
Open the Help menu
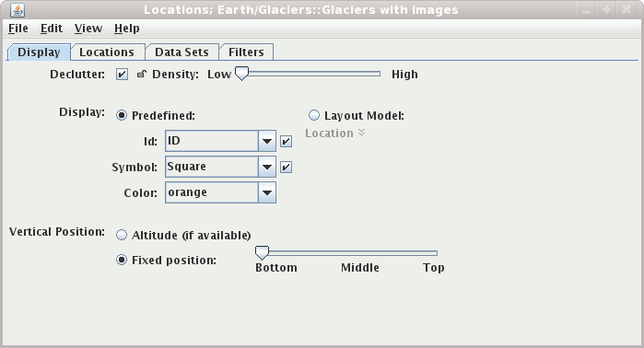(x=127, y=29)
